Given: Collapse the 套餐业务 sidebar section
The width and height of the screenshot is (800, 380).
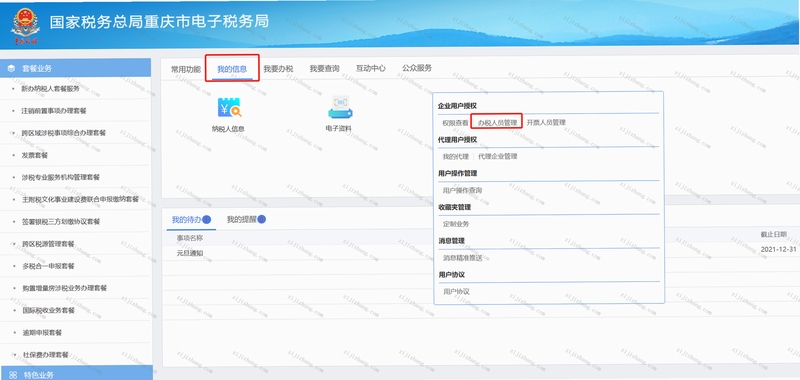Looking at the screenshot, I should (76, 68).
